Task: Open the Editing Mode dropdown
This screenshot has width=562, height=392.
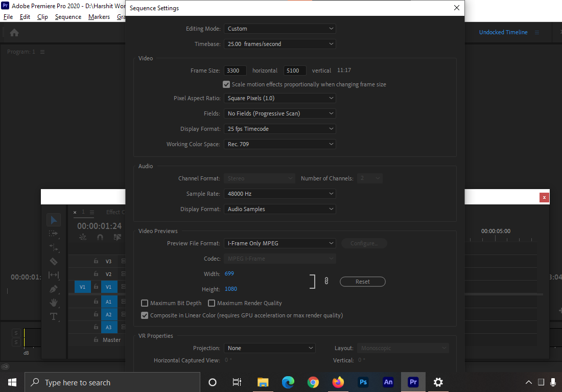Action: tap(279, 29)
